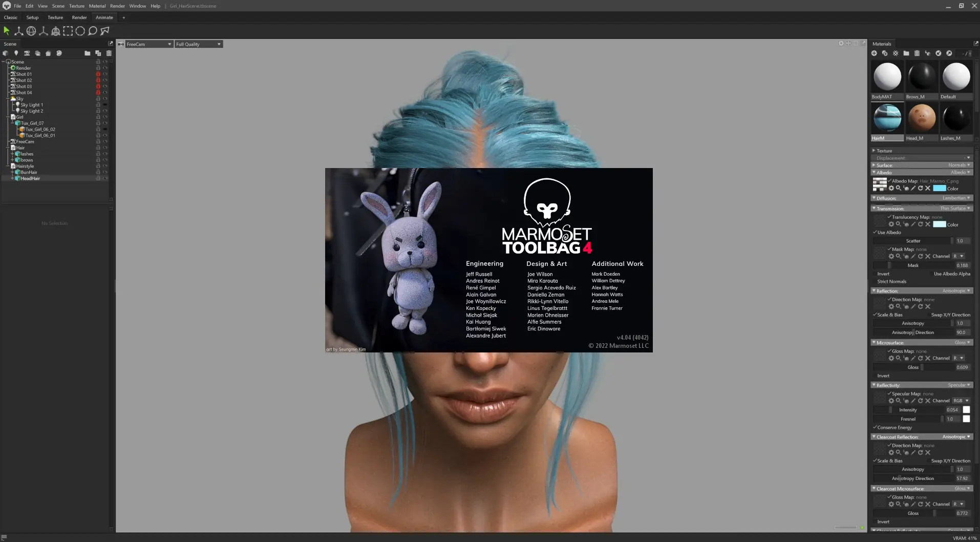Delete the selected scene object

click(x=109, y=53)
